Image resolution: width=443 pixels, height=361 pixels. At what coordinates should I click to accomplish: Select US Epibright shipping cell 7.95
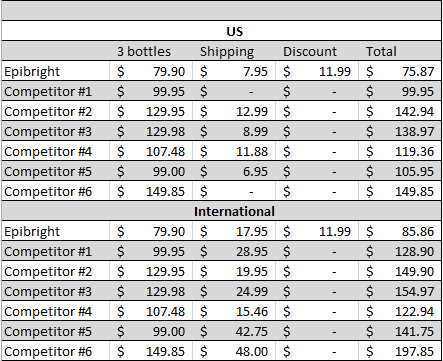pyautogui.click(x=234, y=71)
